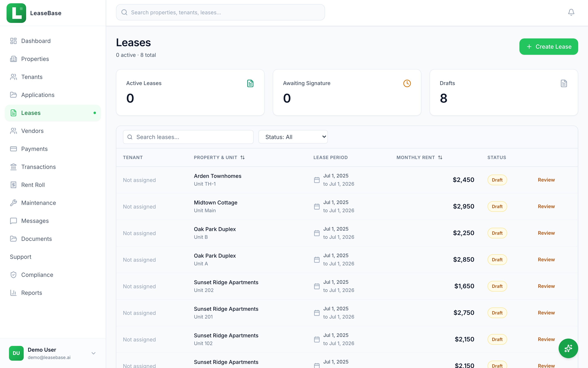
Task: Navigate to Tenants page
Action: pos(53,77)
